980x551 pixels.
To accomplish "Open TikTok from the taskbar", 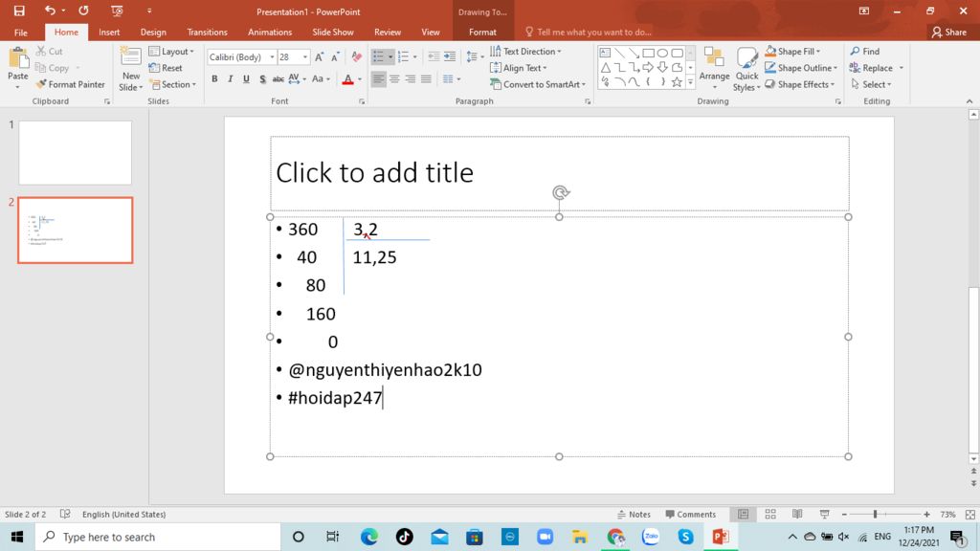I will tap(405, 537).
